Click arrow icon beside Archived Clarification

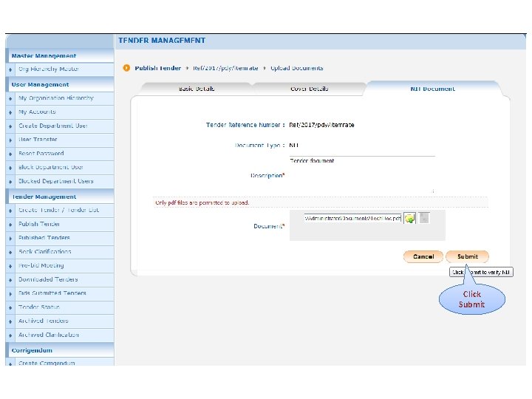pyautogui.click(x=10, y=335)
